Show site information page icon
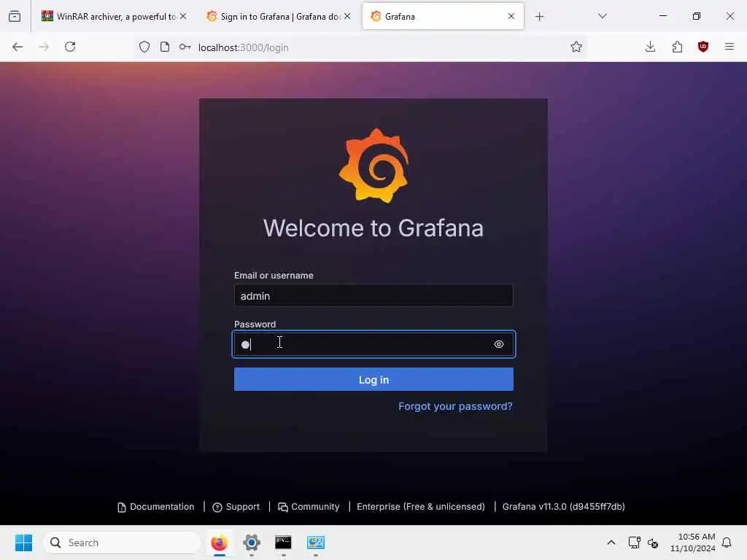 click(x=165, y=47)
